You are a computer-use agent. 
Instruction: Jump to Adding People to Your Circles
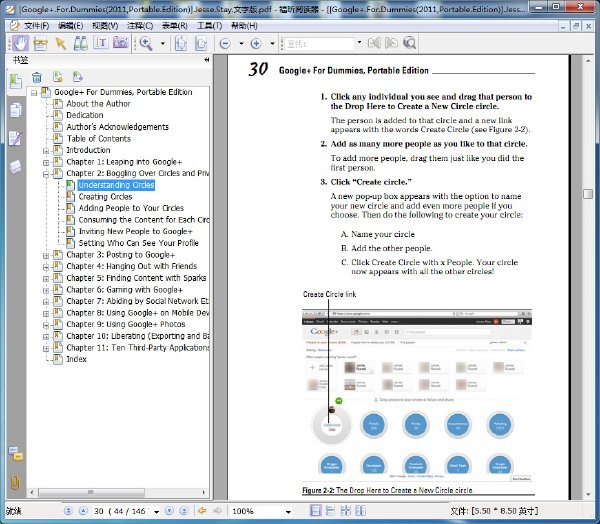pos(131,208)
